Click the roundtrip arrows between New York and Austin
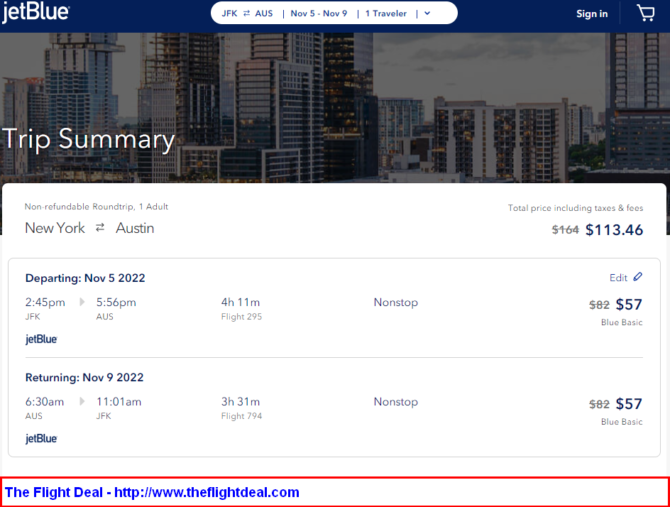Viewport: 670px width, 507px height. (x=100, y=228)
